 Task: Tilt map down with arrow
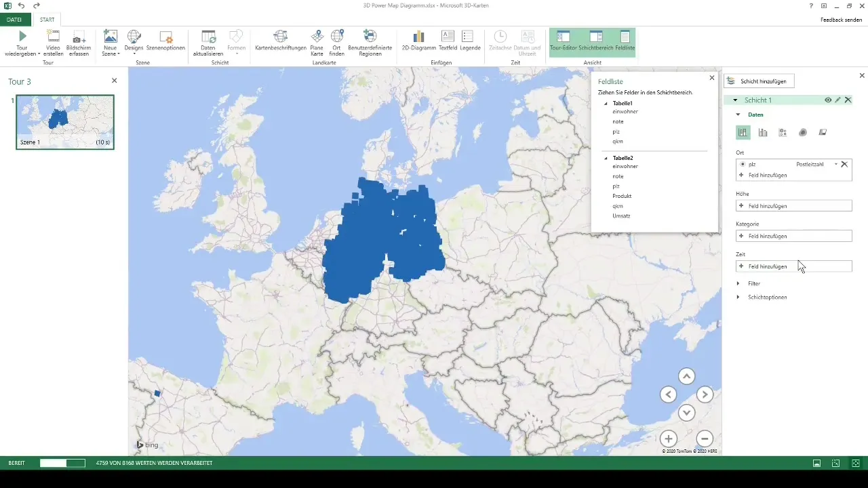point(686,412)
